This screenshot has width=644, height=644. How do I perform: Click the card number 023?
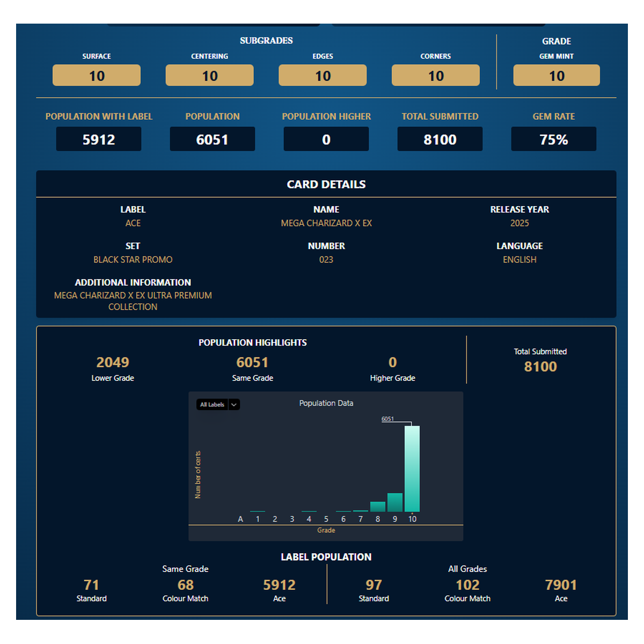click(x=326, y=260)
